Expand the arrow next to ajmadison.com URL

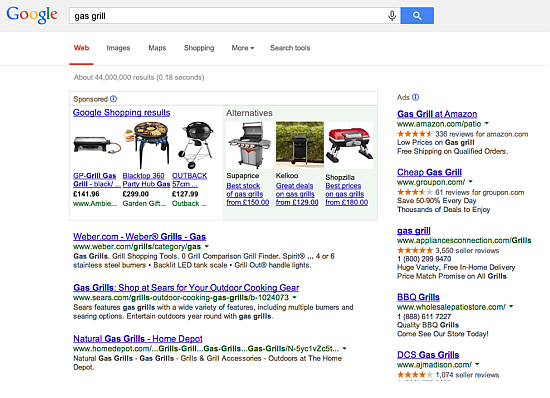pos(477,364)
